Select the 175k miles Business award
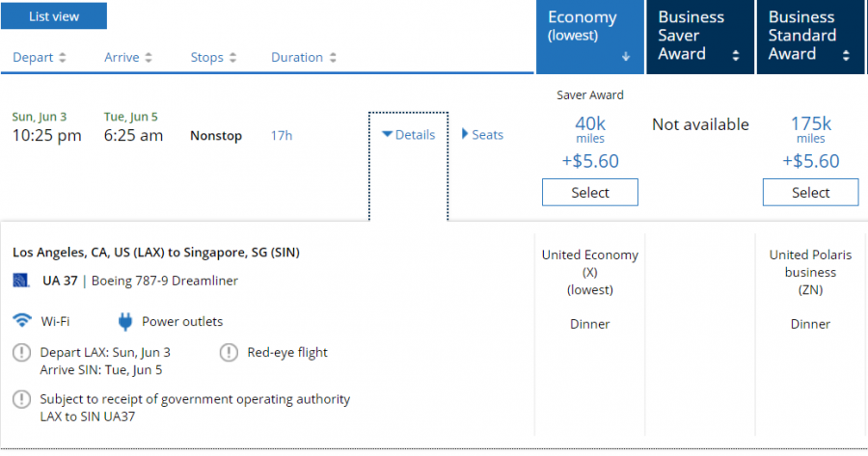This screenshot has height=456, width=868. 810,192
